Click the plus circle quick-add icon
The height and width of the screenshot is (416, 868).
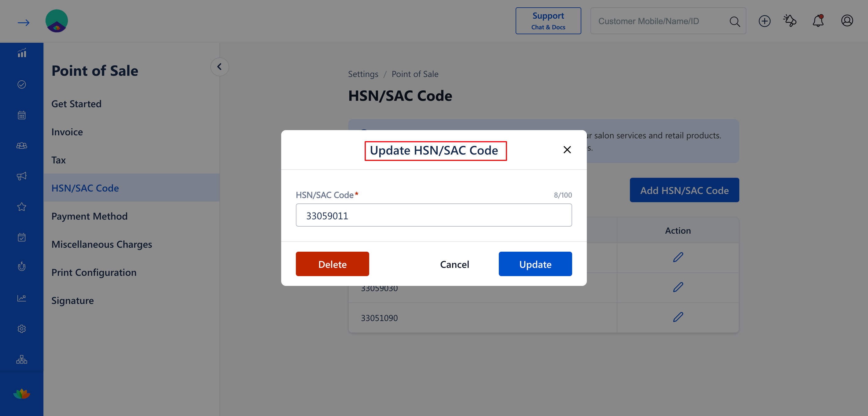[x=764, y=21]
